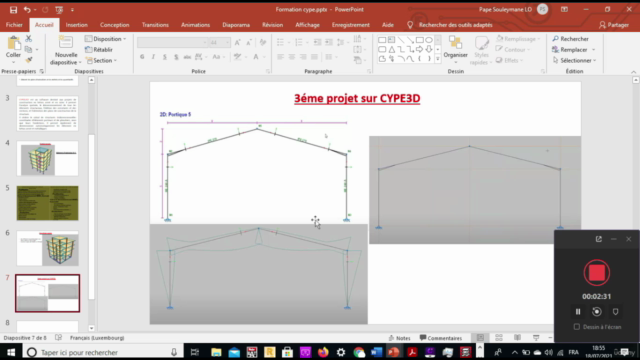Toggle numbered list formatting
The width and height of the screenshot is (640, 360).
tap(299, 42)
